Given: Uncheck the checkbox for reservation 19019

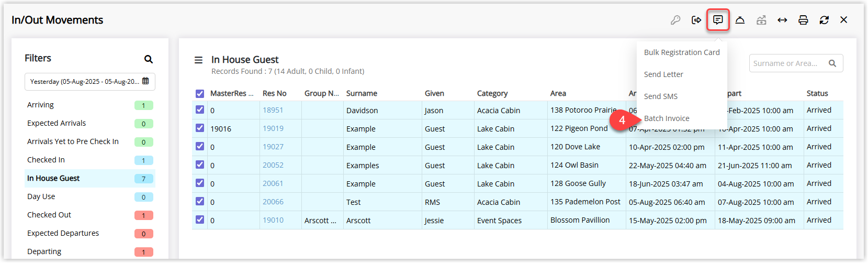Looking at the screenshot, I should click(200, 128).
